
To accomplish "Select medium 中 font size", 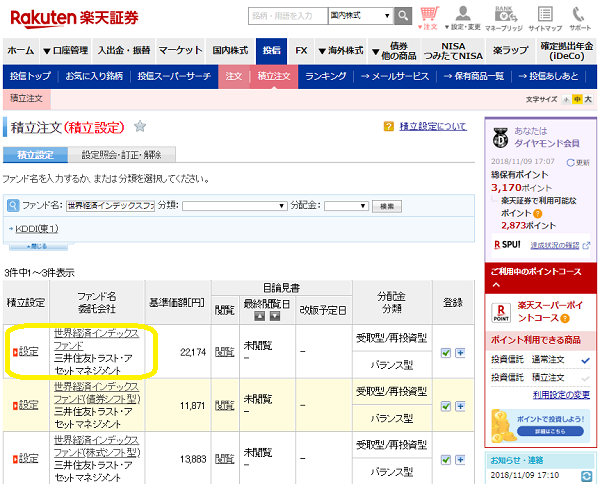I will coord(577,99).
